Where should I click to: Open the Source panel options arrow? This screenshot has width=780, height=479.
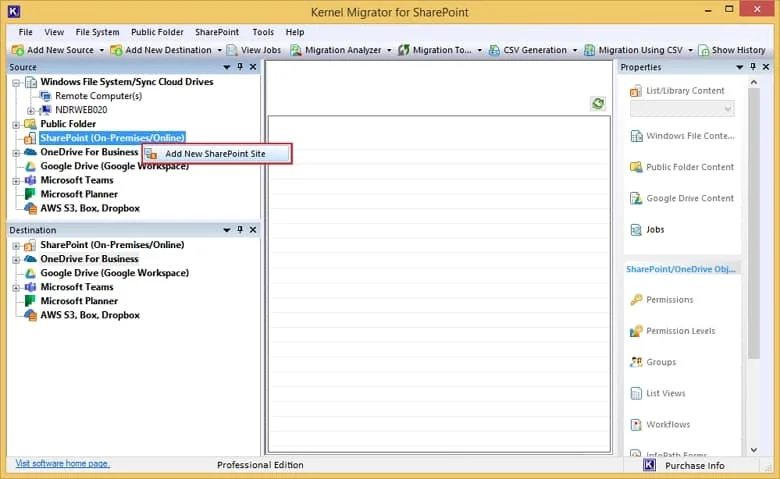[x=227, y=67]
